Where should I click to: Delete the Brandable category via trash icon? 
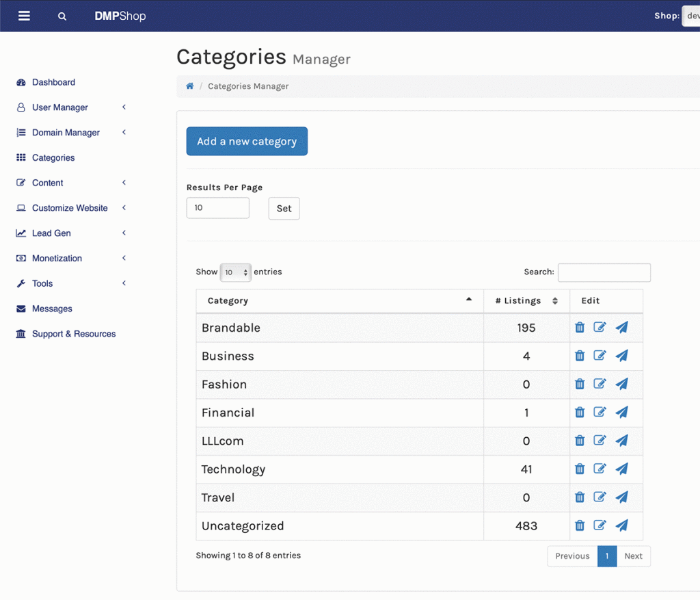(580, 328)
